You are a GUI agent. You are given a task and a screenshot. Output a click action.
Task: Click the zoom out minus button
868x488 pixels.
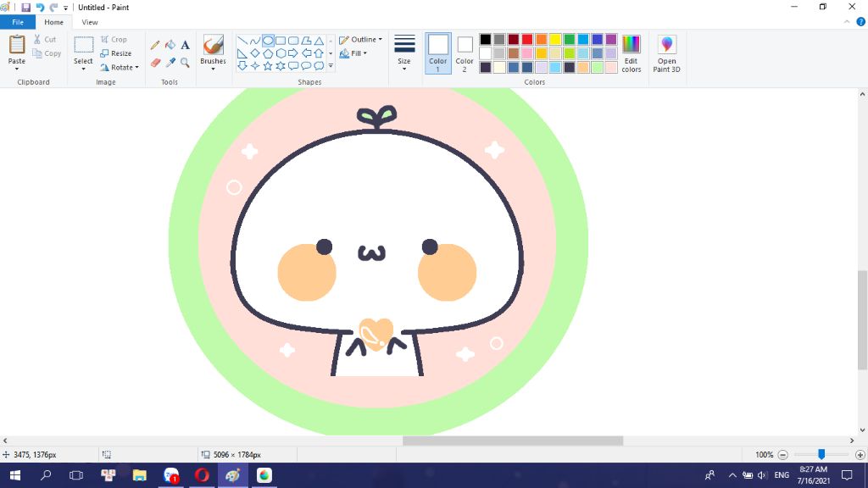(x=782, y=455)
